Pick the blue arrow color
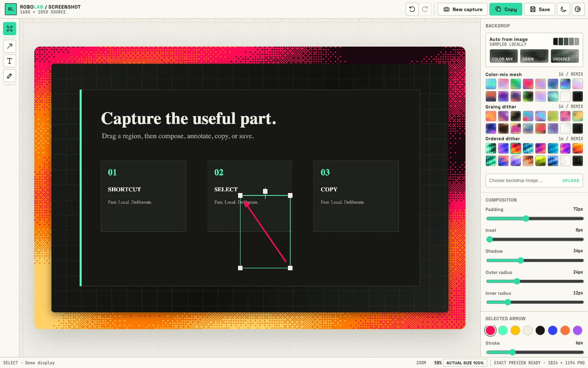 click(552, 330)
